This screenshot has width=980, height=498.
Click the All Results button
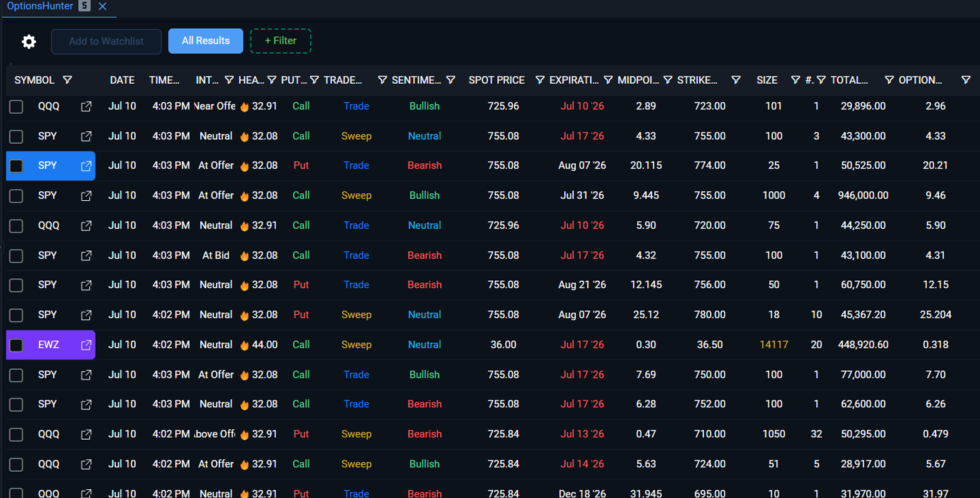206,41
